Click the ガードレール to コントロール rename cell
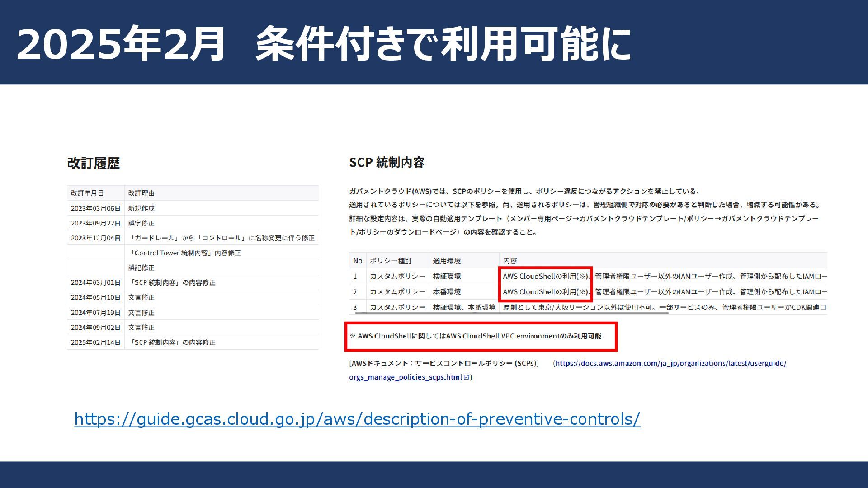The width and height of the screenshot is (868, 488). [222, 238]
